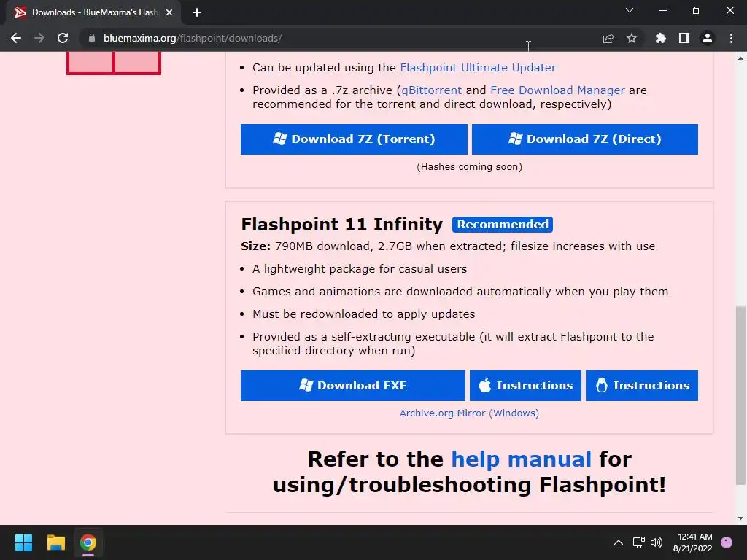This screenshot has height=560, width=747.
Task: Click Download 7Z (Torrent) button
Action: click(354, 139)
